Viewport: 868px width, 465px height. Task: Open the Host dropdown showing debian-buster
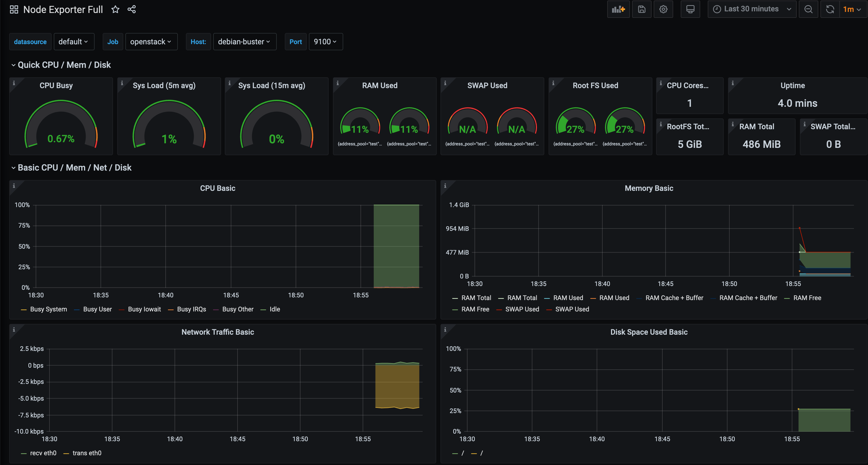click(x=245, y=41)
